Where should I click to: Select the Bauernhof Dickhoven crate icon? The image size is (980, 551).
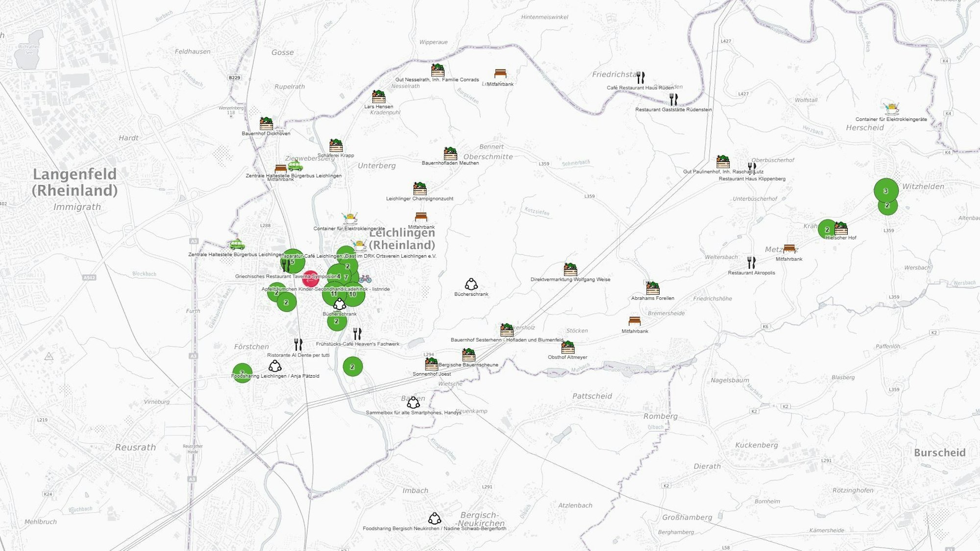click(x=266, y=123)
